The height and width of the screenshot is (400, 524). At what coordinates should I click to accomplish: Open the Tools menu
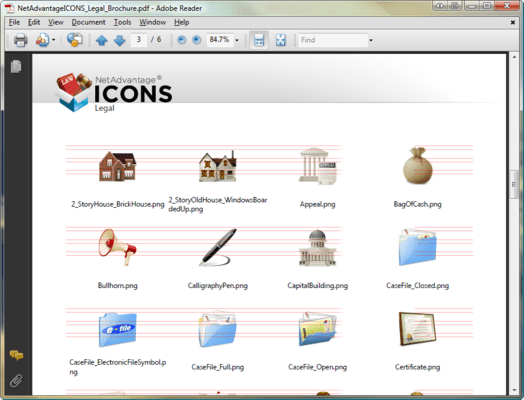pos(122,22)
